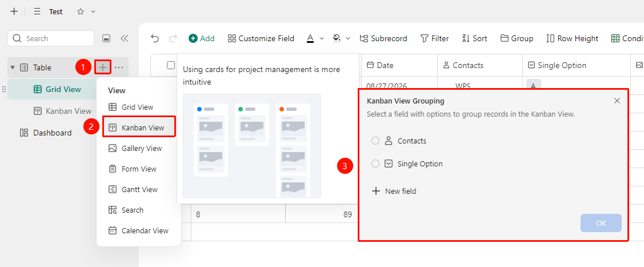Viewport: 644px width, 267px height.
Task: Click the image column header icon
Action: tap(639, 65)
